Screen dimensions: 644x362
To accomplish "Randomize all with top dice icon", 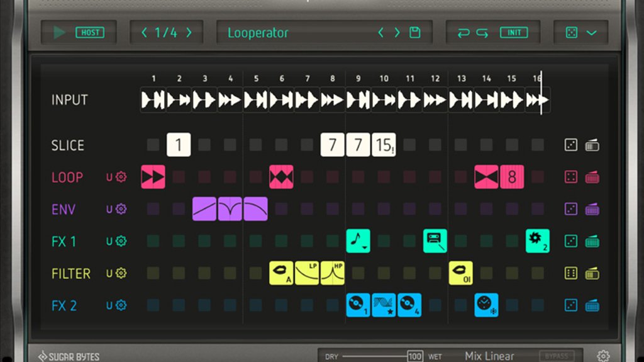I will pyautogui.click(x=571, y=33).
